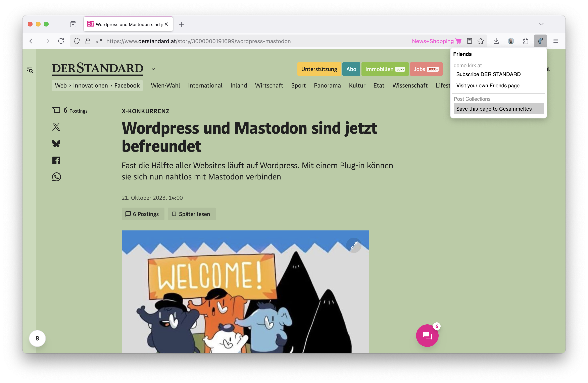Close the Wordpress und Mastodon tab
Screen dimensions: 588x383
point(166,24)
